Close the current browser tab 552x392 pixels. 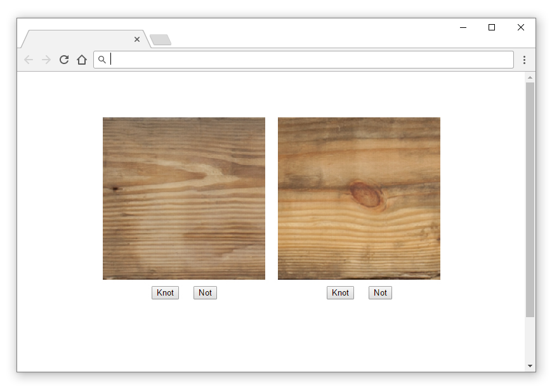pos(137,39)
